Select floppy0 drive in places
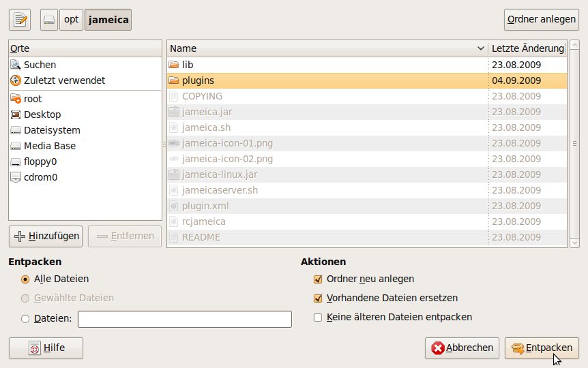Image resolution: width=588 pixels, height=368 pixels. (x=85, y=162)
